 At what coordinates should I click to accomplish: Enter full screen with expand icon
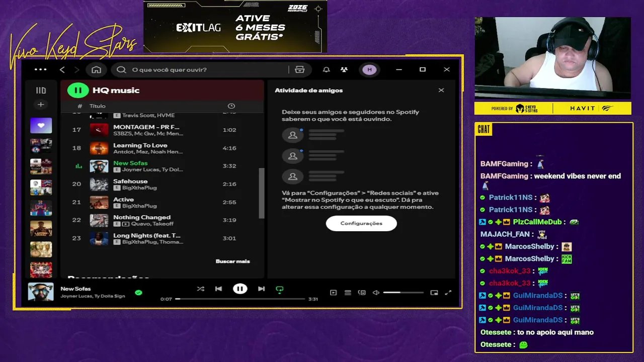pos(448,293)
